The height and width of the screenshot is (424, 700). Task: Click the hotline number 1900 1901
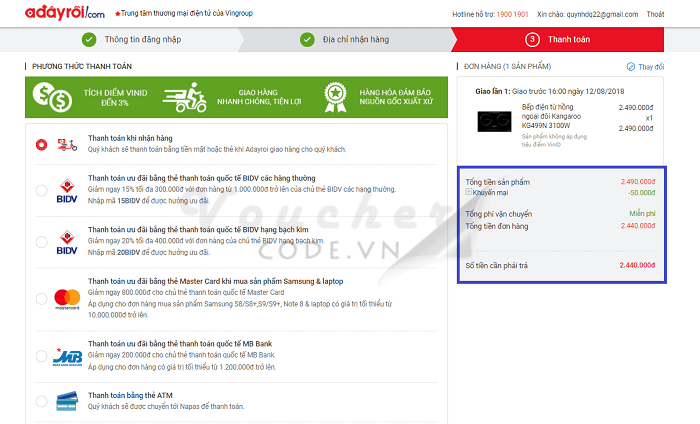coord(512,14)
